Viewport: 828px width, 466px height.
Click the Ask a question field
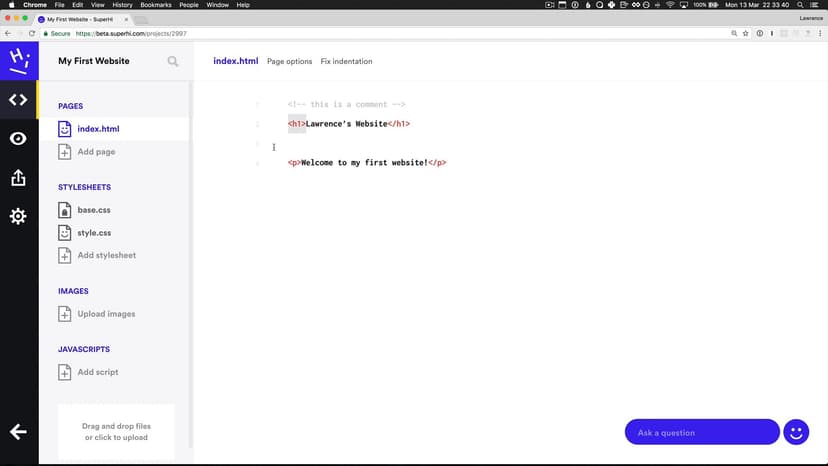(x=701, y=432)
